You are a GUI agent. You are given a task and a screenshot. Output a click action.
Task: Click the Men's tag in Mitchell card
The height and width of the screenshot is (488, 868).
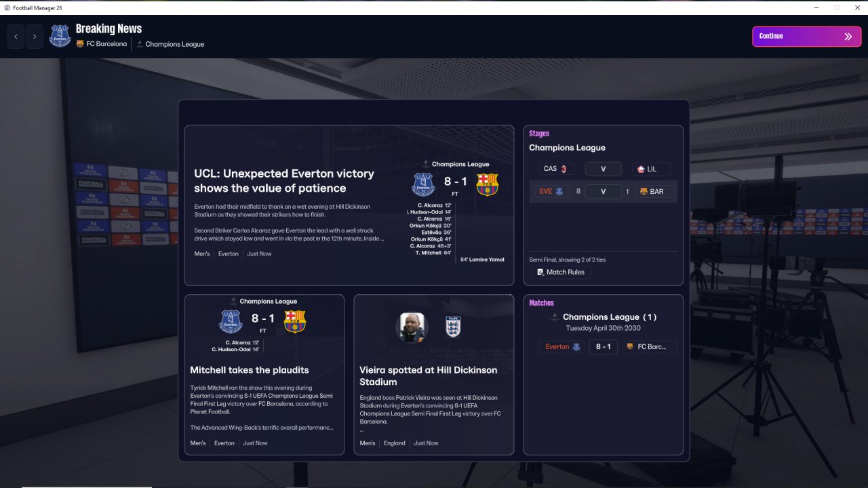198,443
